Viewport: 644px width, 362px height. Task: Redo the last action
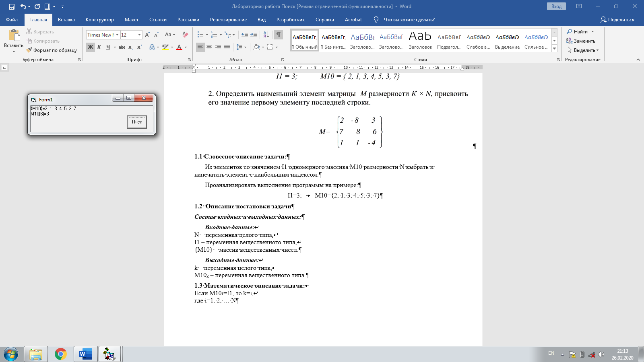coord(37,6)
